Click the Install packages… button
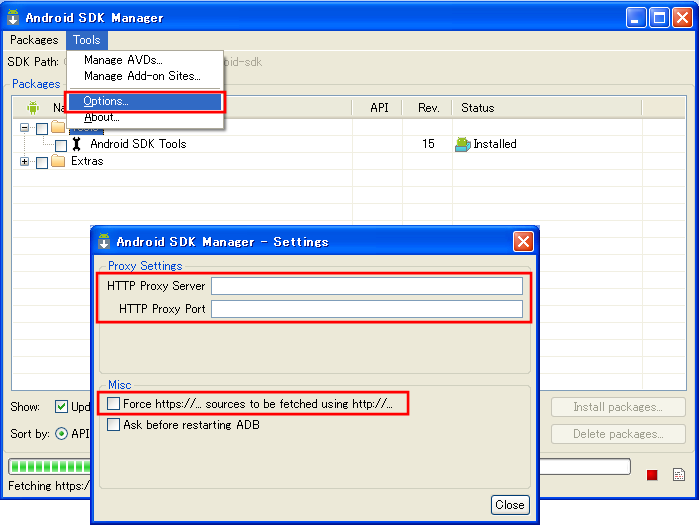 [618, 407]
